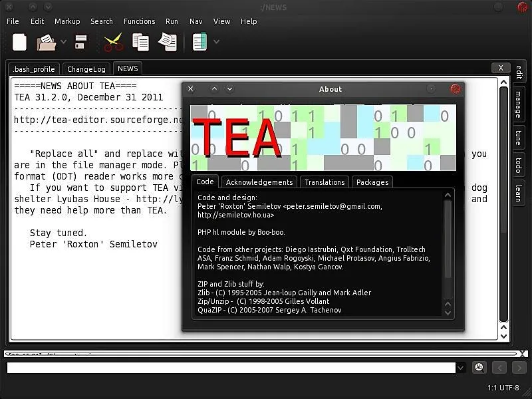Viewport: 532px width, 399px height.
Task: Save the current file
Action: 81,42
